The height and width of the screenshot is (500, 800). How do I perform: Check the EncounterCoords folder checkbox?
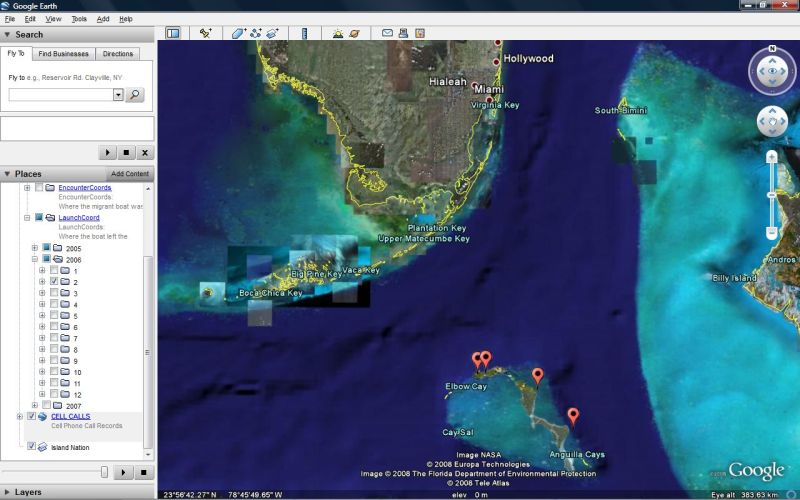39,187
